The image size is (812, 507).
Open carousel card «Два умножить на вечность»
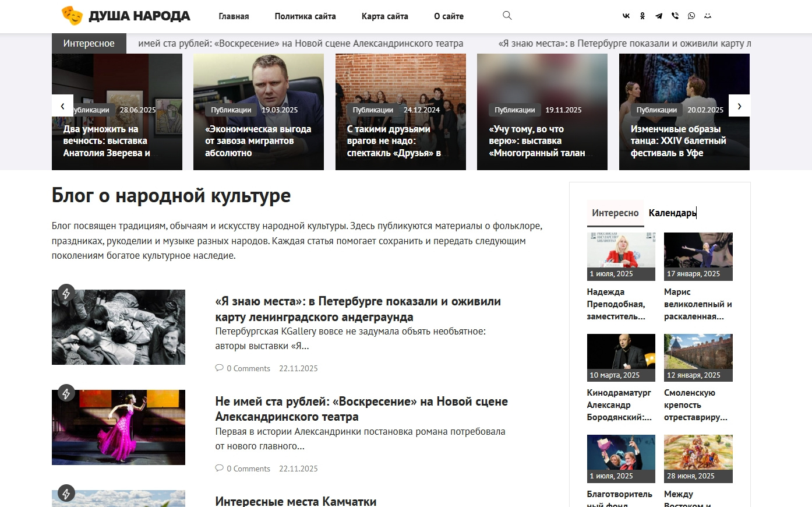tap(107, 141)
